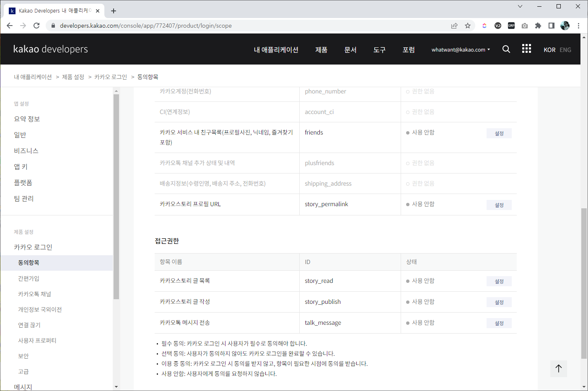The height and width of the screenshot is (391, 588).
Task: Click the page vertical scrollbar thumb
Action: tap(584, 283)
